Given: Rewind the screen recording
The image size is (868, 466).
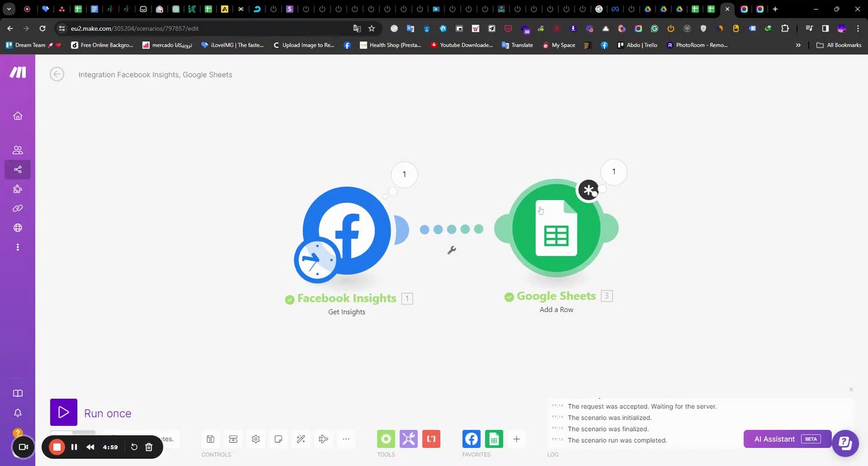Looking at the screenshot, I should (90, 447).
